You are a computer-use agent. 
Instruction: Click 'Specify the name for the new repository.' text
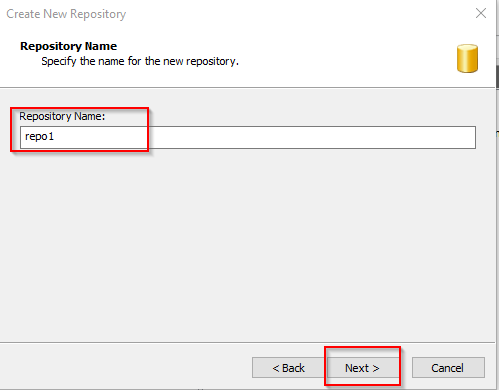tap(140, 61)
